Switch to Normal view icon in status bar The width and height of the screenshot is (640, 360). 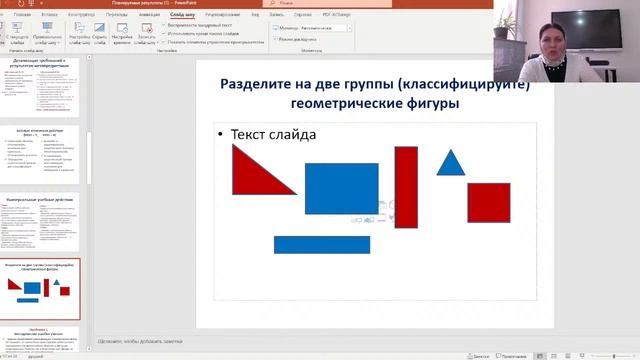(x=540, y=356)
